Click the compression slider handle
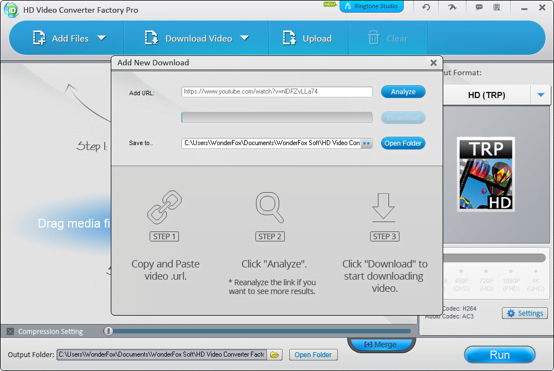The height and width of the screenshot is (371, 554). click(x=108, y=331)
